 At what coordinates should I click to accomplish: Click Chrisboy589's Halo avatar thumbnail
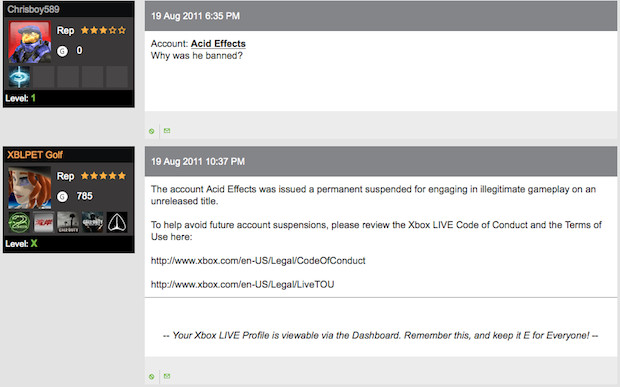click(30, 42)
